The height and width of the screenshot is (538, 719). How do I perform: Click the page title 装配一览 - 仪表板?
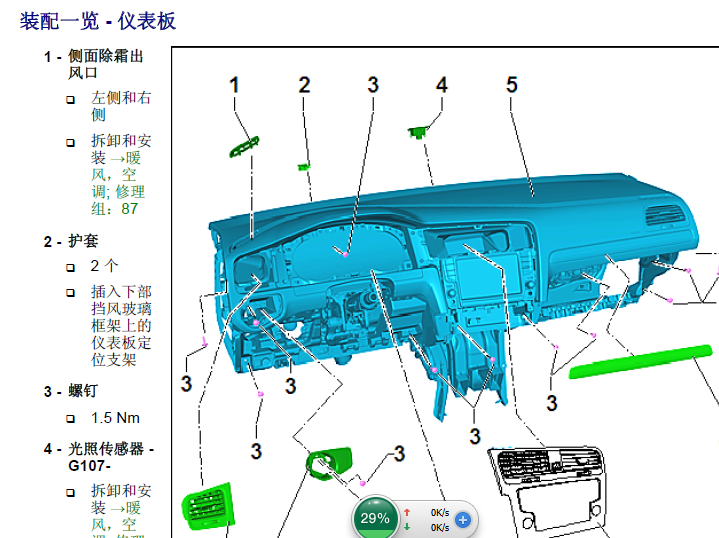pos(97,21)
